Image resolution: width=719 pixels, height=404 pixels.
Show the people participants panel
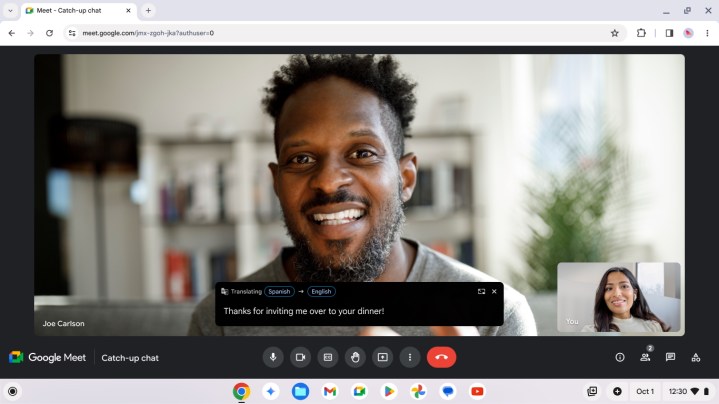645,357
